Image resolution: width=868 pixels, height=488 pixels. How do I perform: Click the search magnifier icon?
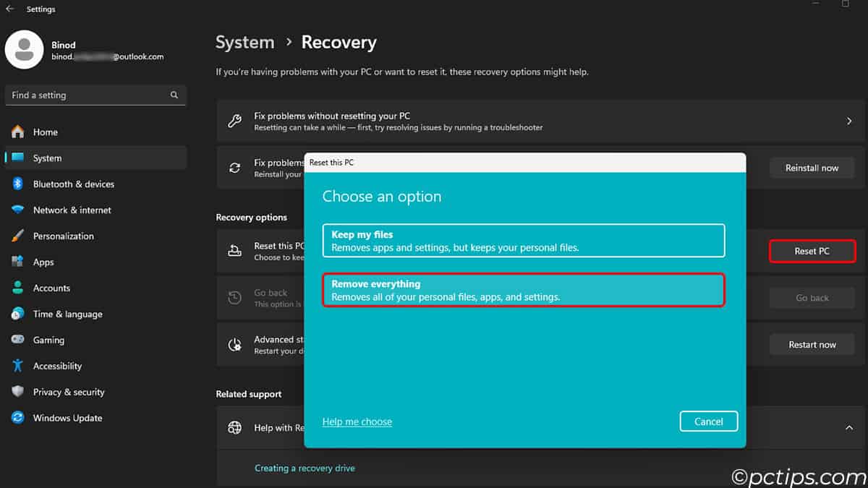tap(174, 95)
